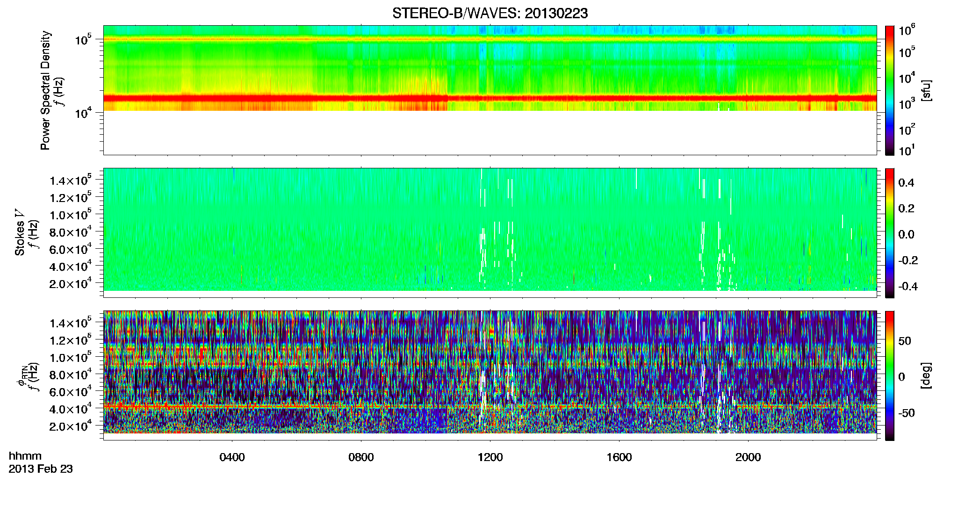This screenshot has width=980, height=505.
Task: Click the Stokes V axis label
Action: 20,232
